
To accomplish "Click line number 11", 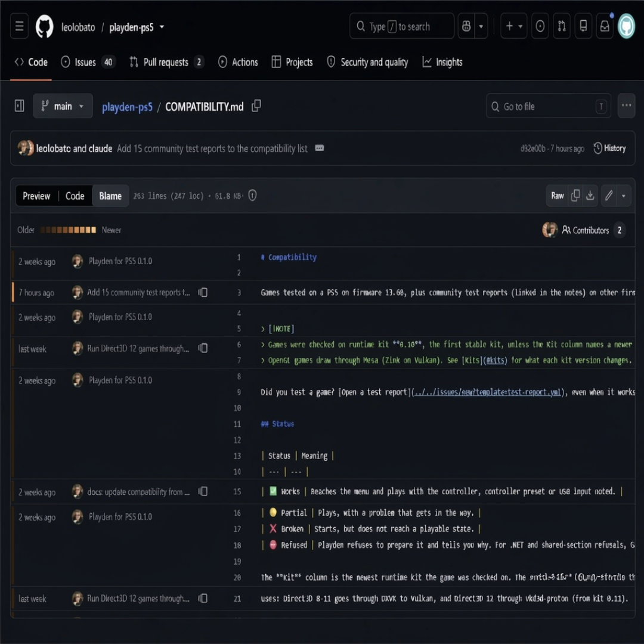I will pos(237,424).
